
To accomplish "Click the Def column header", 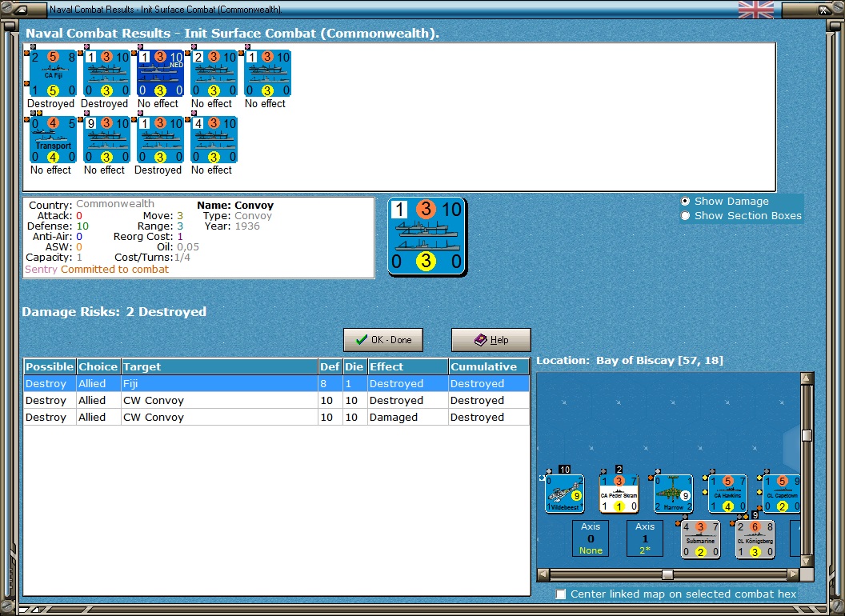I will [330, 366].
